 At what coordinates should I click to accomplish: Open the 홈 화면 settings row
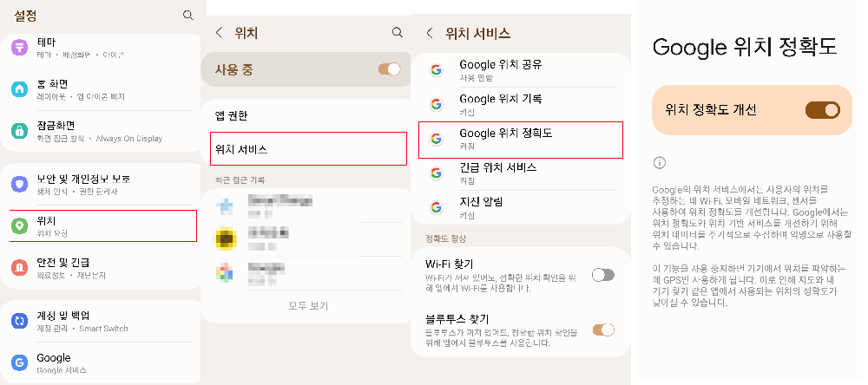click(100, 89)
